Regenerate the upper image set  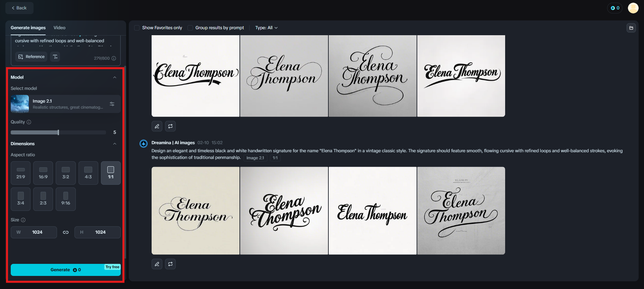pos(170,126)
